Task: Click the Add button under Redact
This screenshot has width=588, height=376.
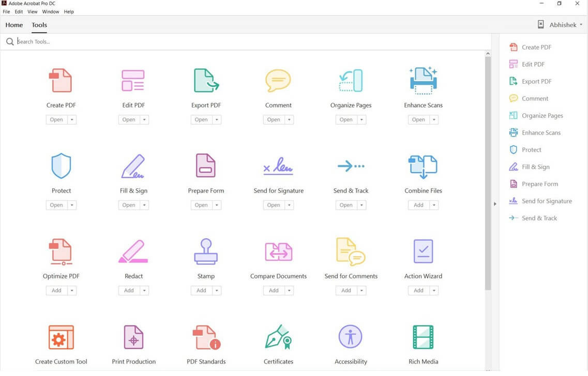Action: click(129, 291)
